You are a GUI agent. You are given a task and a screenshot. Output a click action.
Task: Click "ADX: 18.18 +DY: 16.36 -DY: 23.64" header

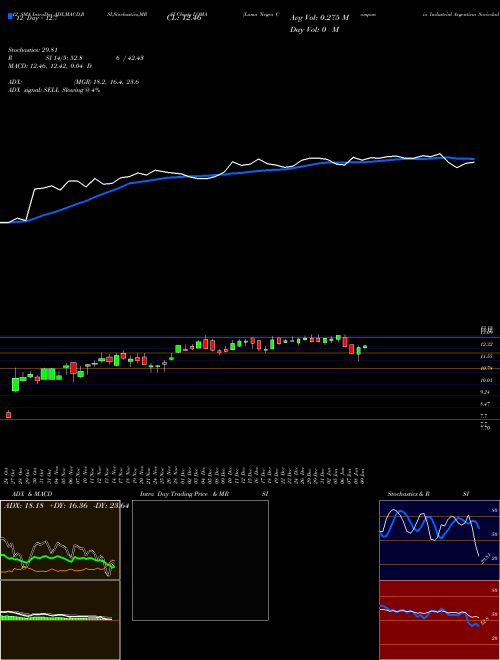pyautogui.click(x=66, y=506)
